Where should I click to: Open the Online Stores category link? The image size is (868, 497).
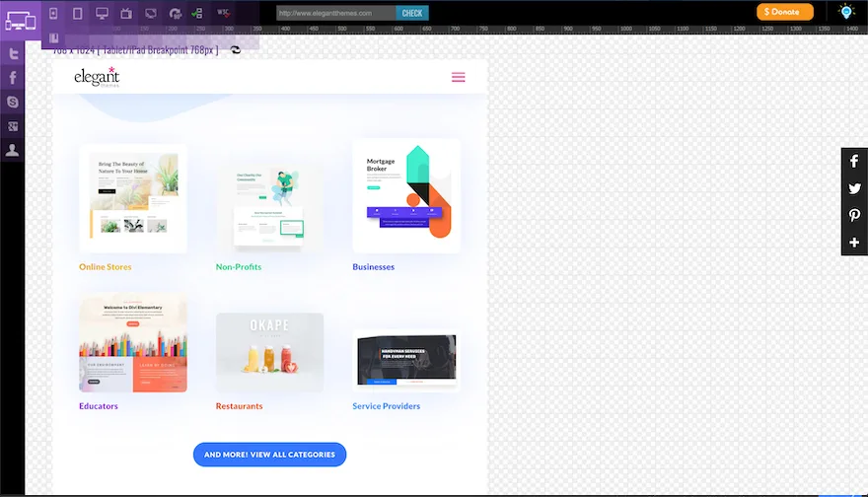coord(106,267)
